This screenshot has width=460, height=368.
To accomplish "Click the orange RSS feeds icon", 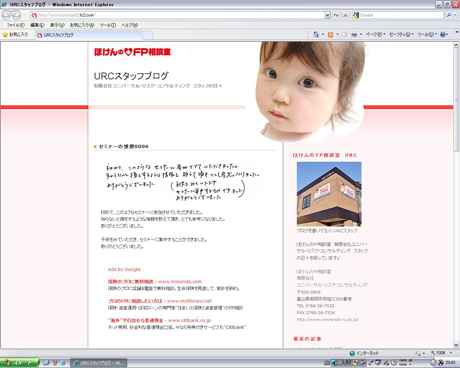I will (331, 34).
